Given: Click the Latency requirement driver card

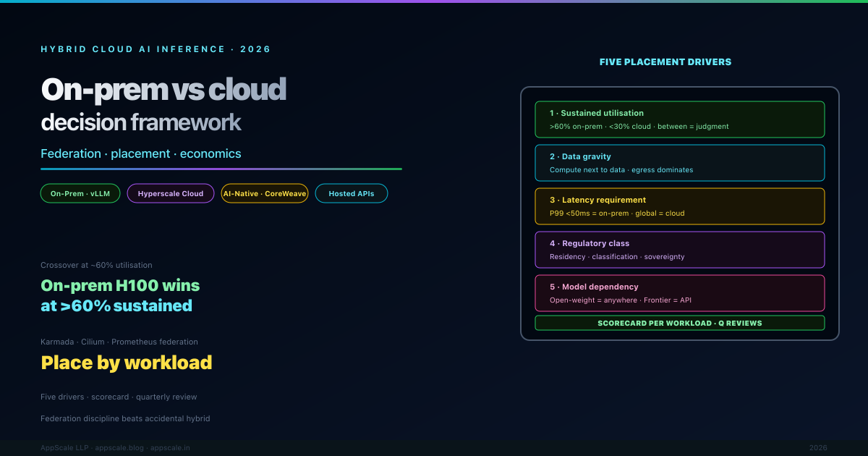Looking at the screenshot, I should (x=679, y=206).
